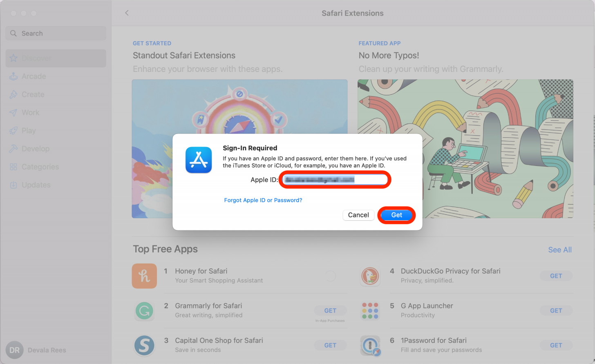Click the G App Launcher app icon
This screenshot has height=364, width=595.
[370, 311]
